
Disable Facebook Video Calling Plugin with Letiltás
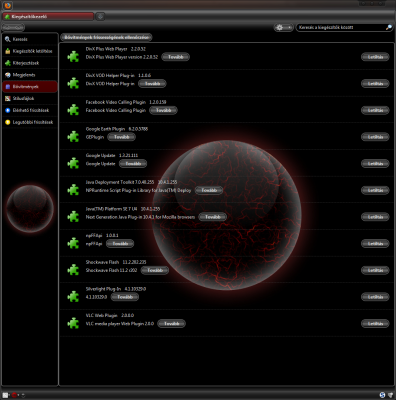pos(375,110)
